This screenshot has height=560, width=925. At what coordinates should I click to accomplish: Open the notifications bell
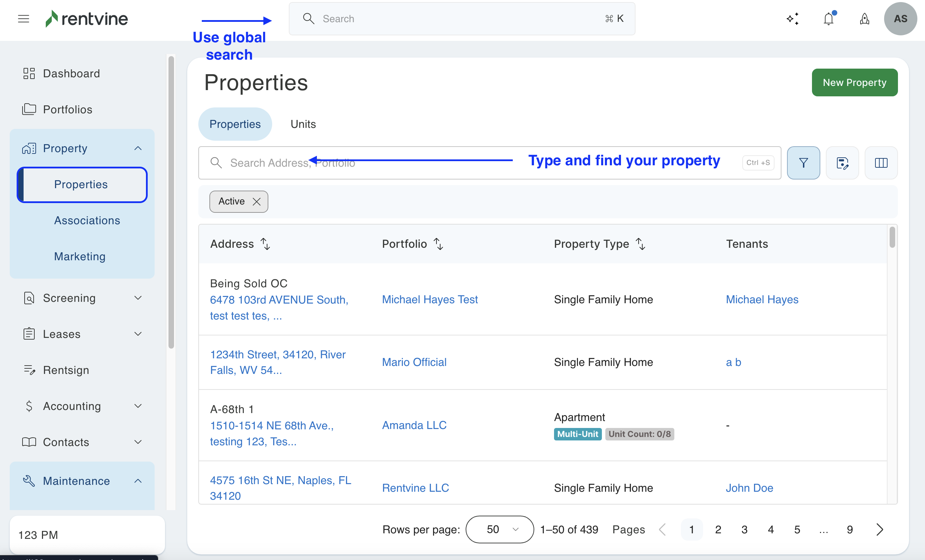tap(829, 19)
